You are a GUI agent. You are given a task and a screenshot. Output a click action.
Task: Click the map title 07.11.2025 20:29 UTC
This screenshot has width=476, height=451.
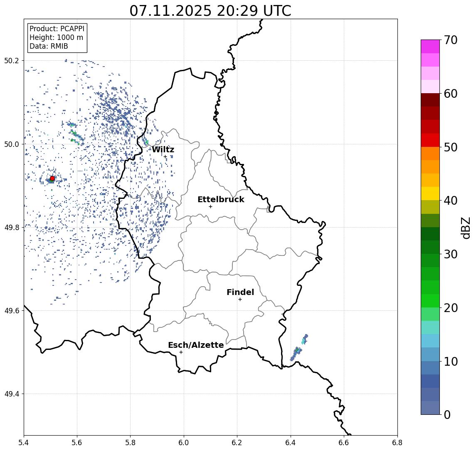point(210,11)
